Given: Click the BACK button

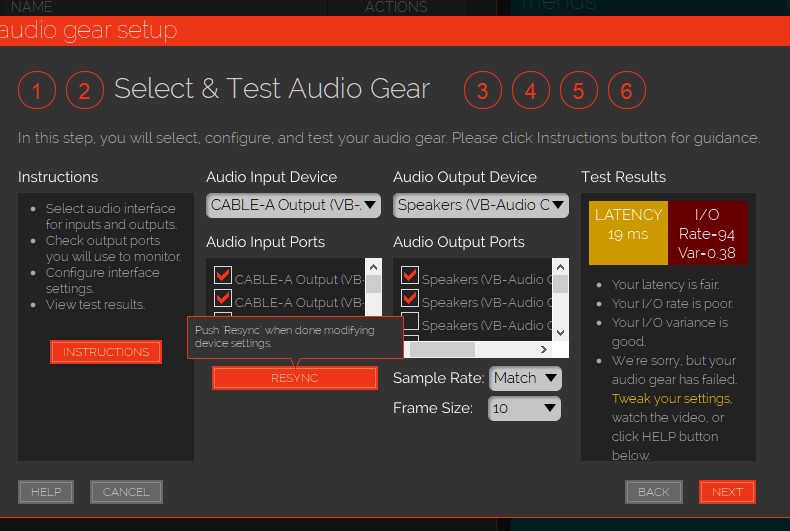Looking at the screenshot, I should point(653,492).
